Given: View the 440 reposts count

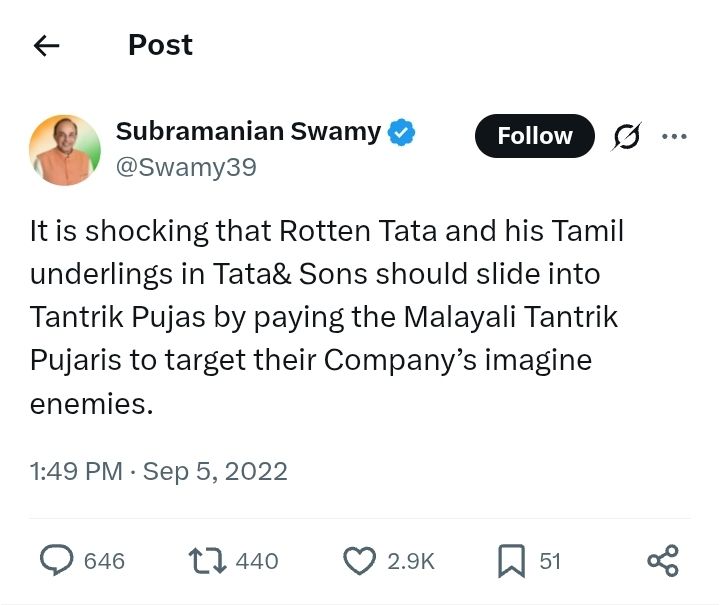Looking at the screenshot, I should [257, 561].
